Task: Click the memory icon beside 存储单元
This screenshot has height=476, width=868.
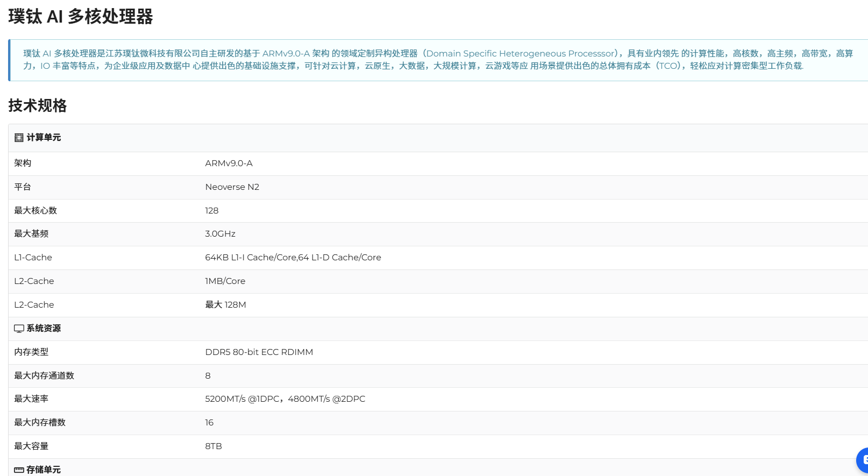Action: pyautogui.click(x=19, y=470)
